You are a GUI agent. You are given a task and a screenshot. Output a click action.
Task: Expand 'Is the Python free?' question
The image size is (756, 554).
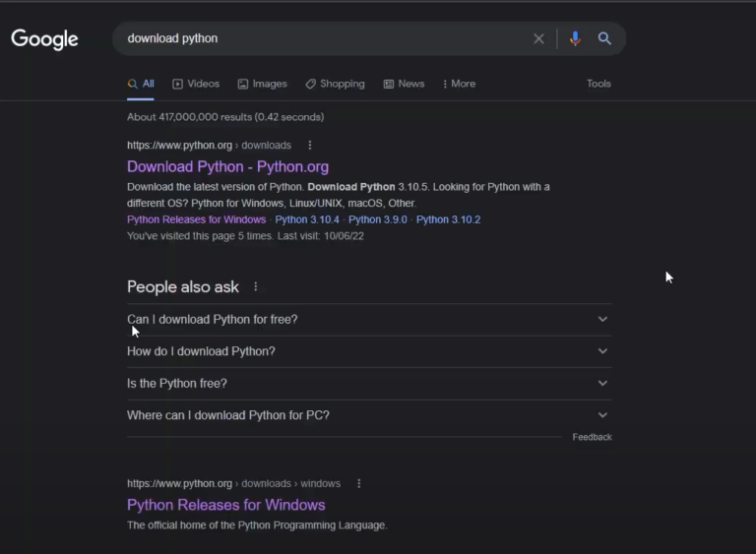(x=602, y=384)
